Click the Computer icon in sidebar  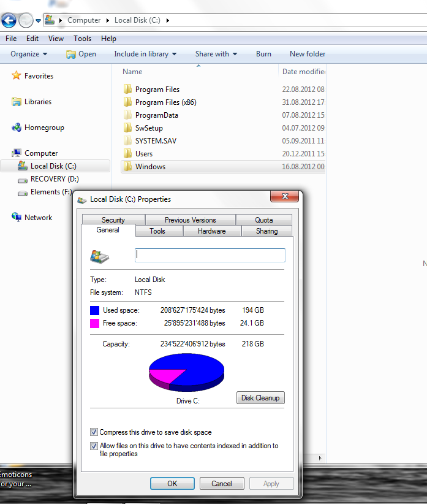coord(17,153)
